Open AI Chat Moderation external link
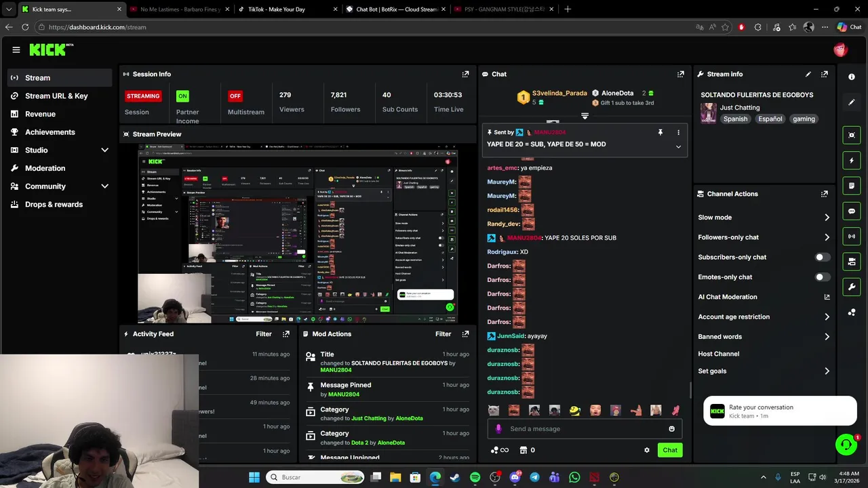The height and width of the screenshot is (488, 868). click(827, 297)
